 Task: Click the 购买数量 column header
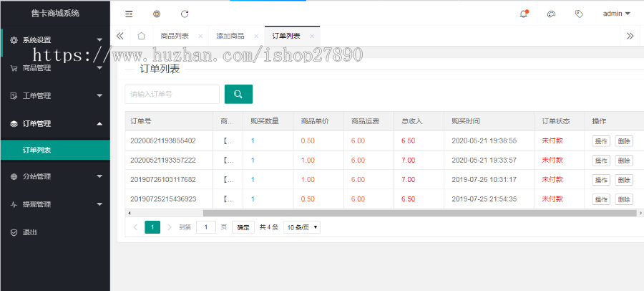point(268,121)
